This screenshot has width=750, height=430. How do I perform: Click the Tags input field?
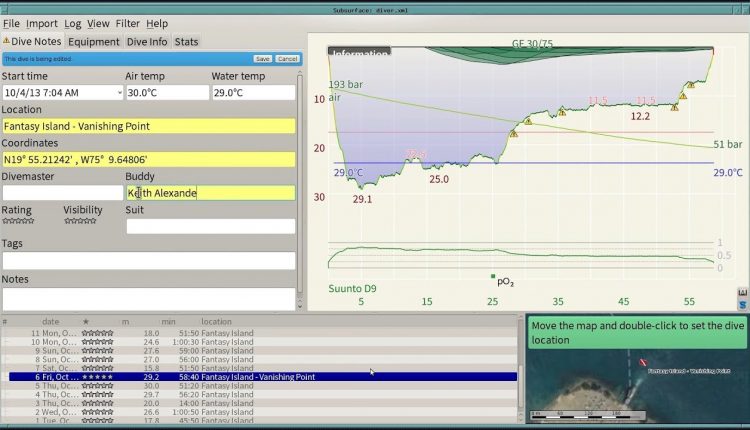(x=149, y=261)
